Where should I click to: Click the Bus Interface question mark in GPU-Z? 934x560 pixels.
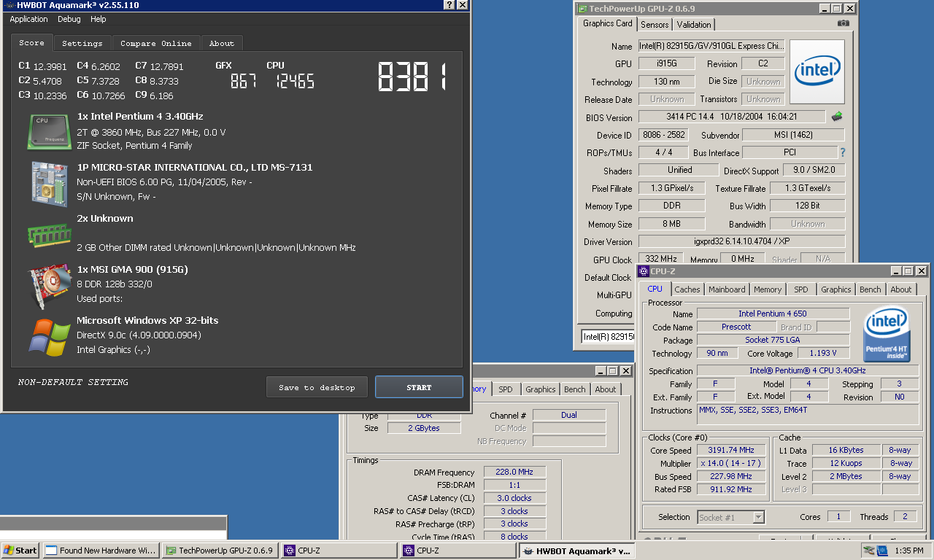point(843,152)
